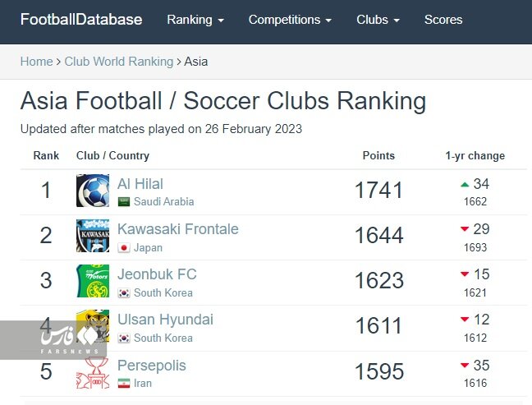Click the FootballDatabase site title

81,20
